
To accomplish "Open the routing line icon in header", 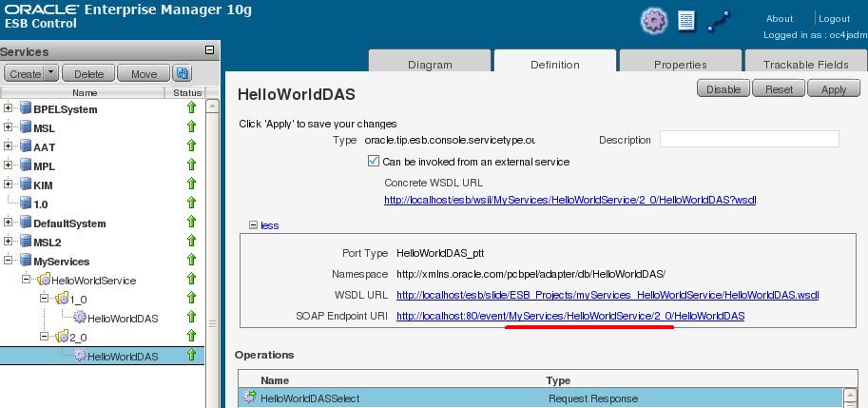I will (x=719, y=22).
